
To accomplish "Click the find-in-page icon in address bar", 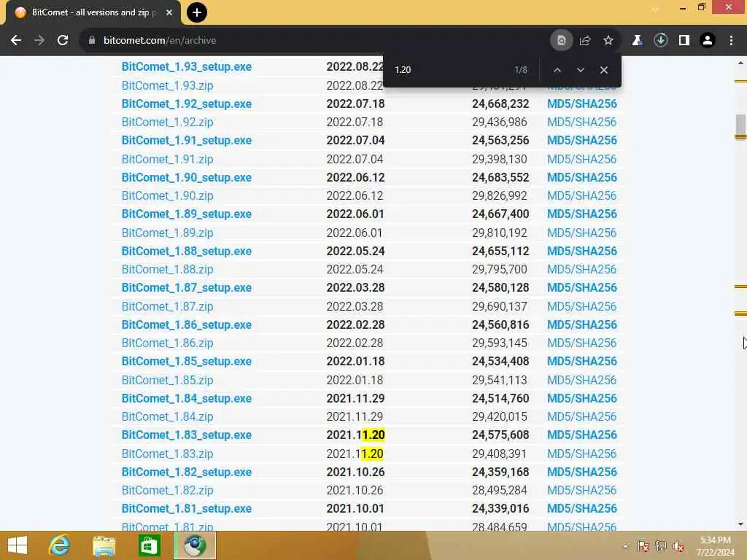I will [x=561, y=41].
